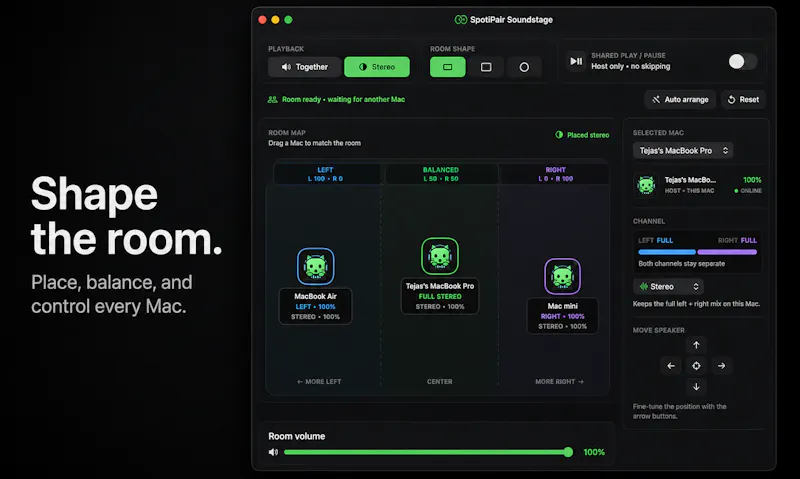Click the CENTER label on room map
The height and width of the screenshot is (479, 800).
point(440,382)
